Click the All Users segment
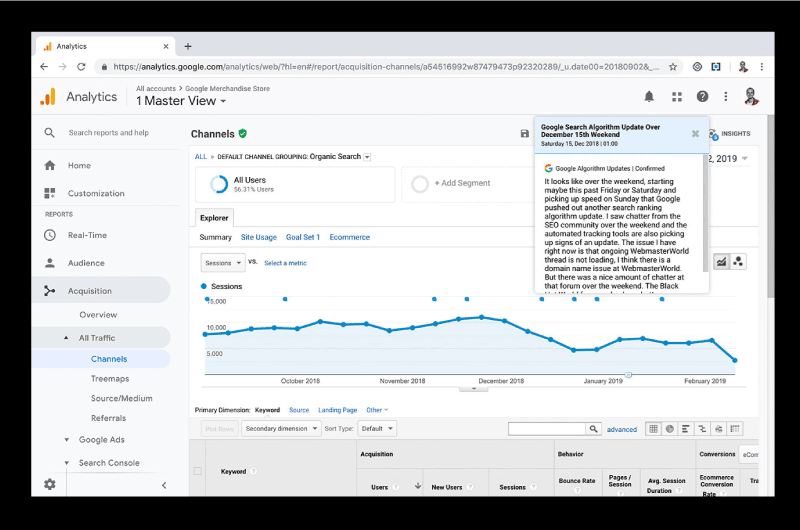 pos(295,184)
